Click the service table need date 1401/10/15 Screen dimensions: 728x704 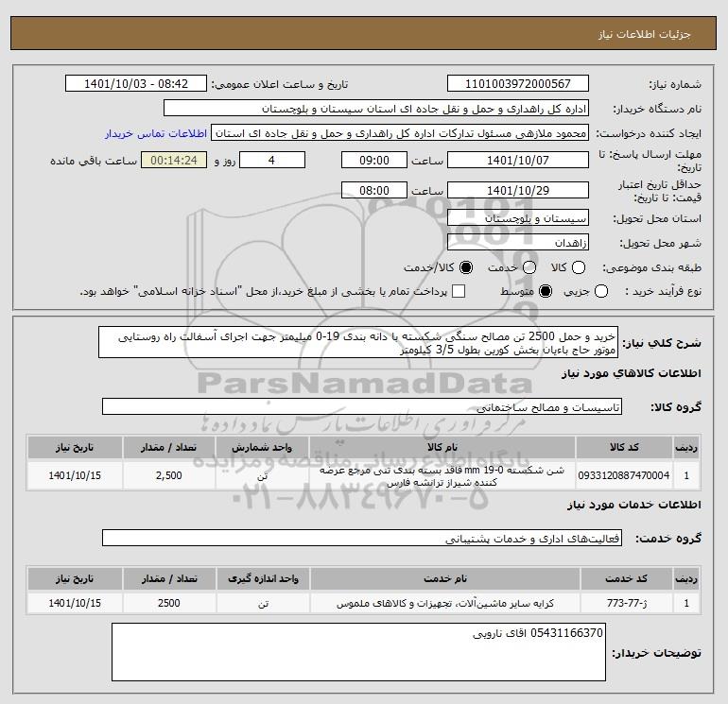pyautogui.click(x=75, y=603)
